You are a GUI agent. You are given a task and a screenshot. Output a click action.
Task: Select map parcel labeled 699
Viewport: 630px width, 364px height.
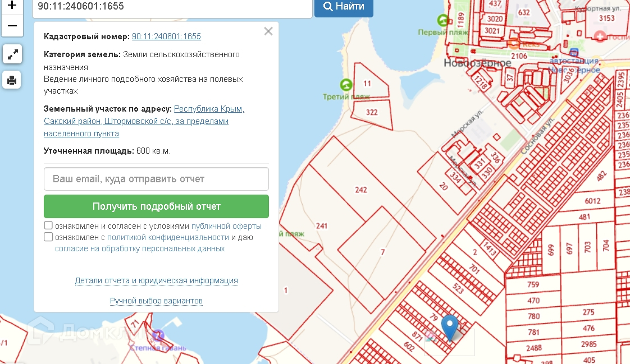click(550, 250)
